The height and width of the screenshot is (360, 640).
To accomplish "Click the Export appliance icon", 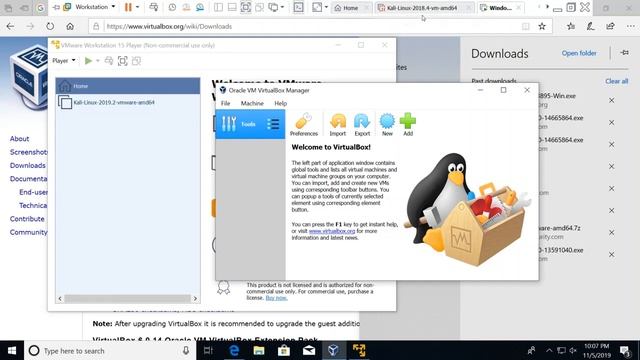I will point(362,124).
